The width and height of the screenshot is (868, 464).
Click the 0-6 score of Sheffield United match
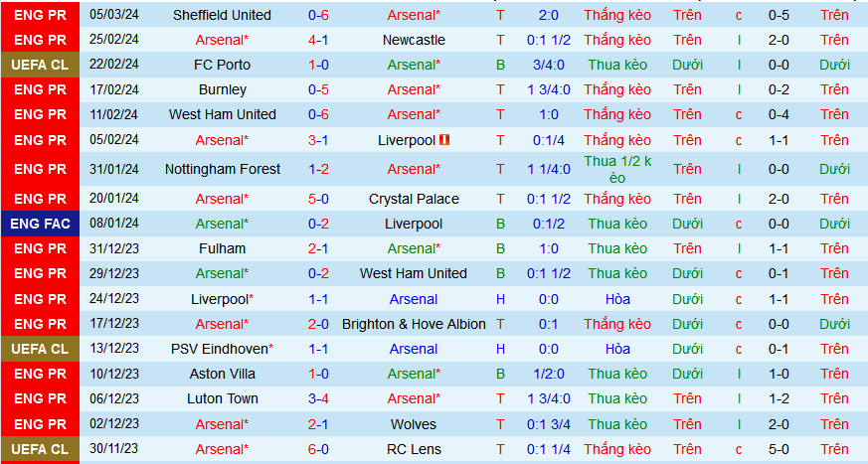click(x=318, y=15)
